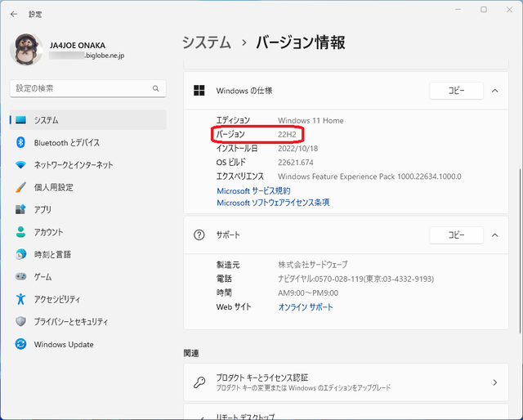Click the biglobe.ne.jp account email
Image resolution: width=523 pixels, height=420 pixels.
click(87, 56)
